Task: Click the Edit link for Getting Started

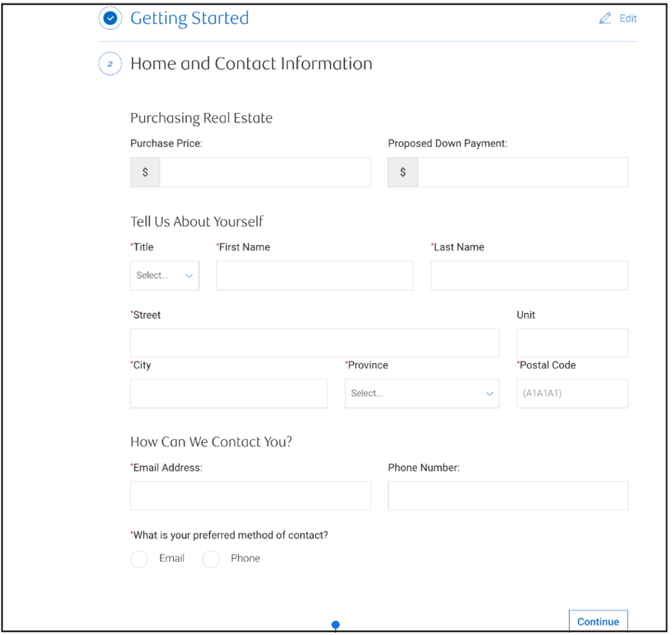Action: 627,18
